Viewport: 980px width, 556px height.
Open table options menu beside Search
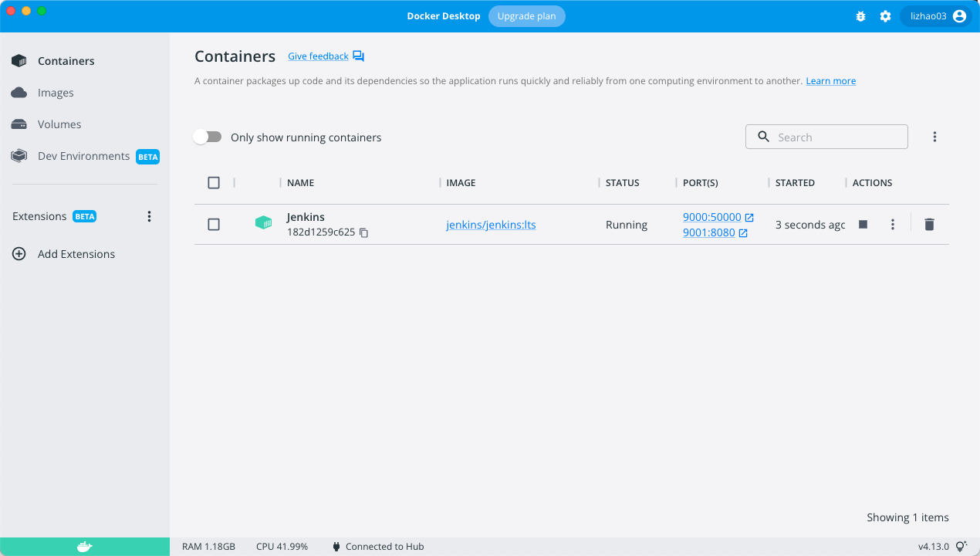[x=934, y=137]
